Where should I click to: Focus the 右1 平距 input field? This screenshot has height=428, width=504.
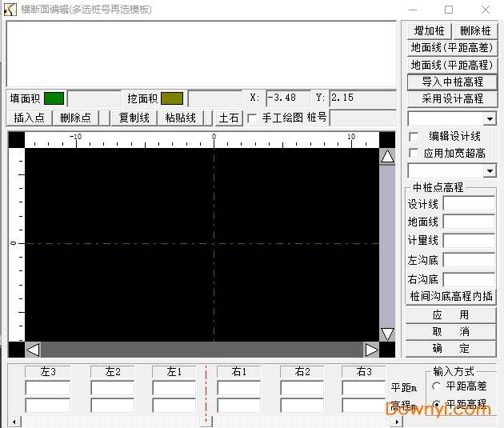[x=239, y=388]
